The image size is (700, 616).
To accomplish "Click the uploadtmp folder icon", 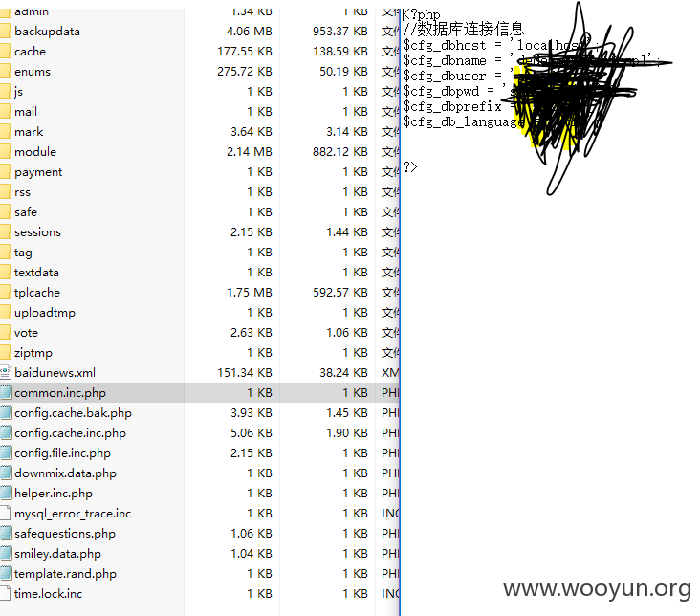I will [5, 313].
